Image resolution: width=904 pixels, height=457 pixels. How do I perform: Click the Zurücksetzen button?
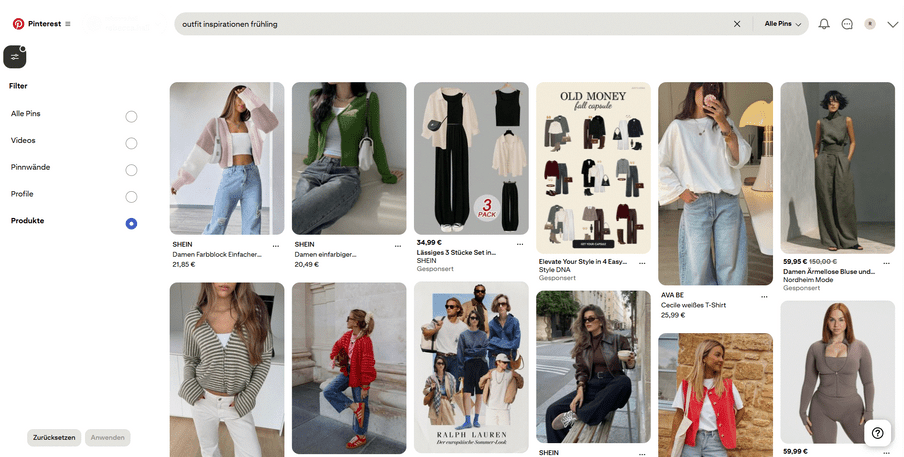[x=54, y=437]
